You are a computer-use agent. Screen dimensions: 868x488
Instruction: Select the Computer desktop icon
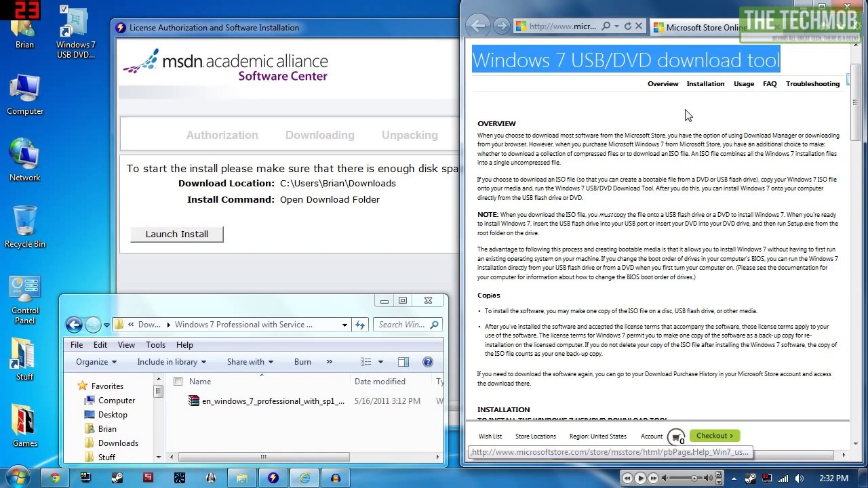(x=25, y=95)
